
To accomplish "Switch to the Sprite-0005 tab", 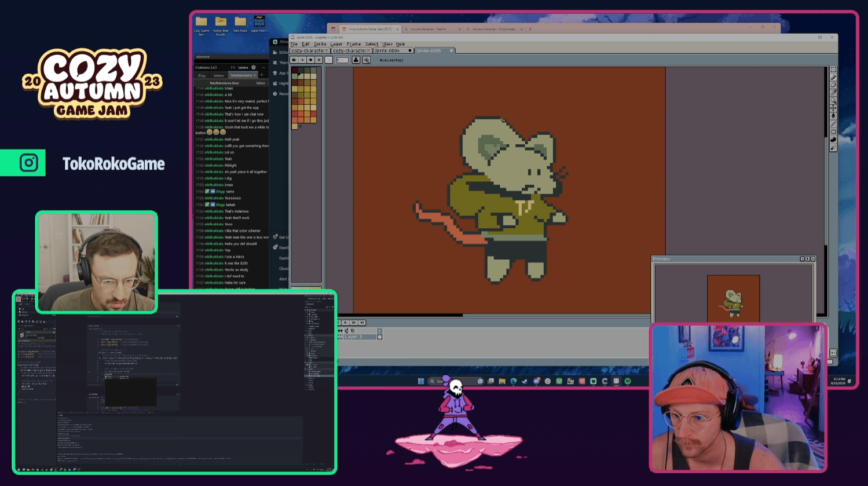I will (x=435, y=51).
